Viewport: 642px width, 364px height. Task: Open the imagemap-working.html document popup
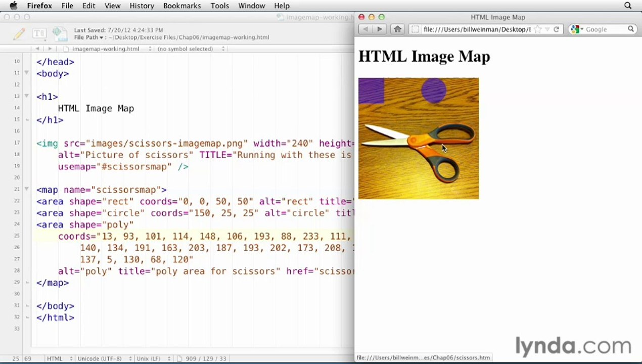pos(108,49)
